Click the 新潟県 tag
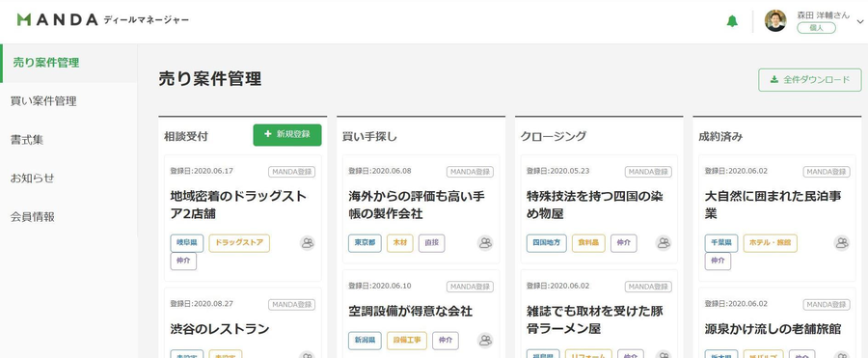 pos(365,341)
